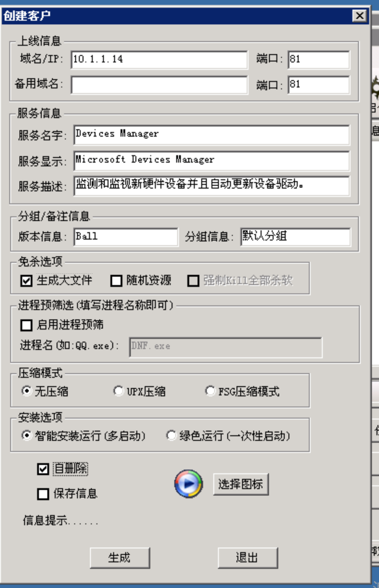Screen dimensions: 379x588
Task: Choose UPX压缩 compression mode
Action: pyautogui.click(x=119, y=391)
